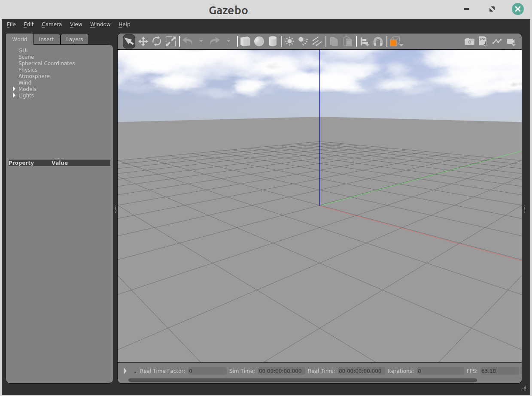
Task: Select Wind in the world tree
Action: pos(25,82)
